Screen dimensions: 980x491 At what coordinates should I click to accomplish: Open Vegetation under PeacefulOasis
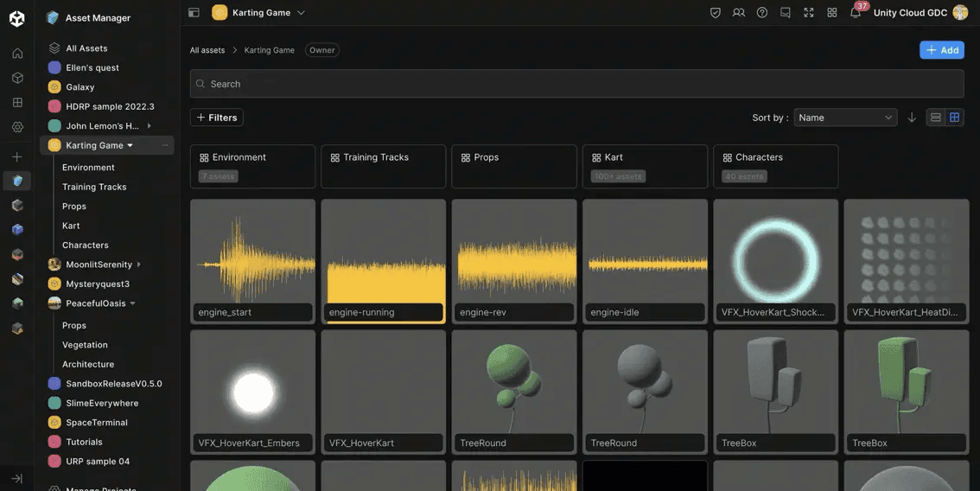click(x=85, y=345)
